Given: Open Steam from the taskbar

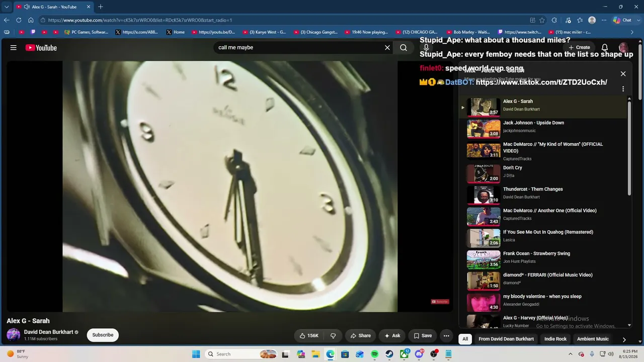Looking at the screenshot, I should pyautogui.click(x=389, y=354).
